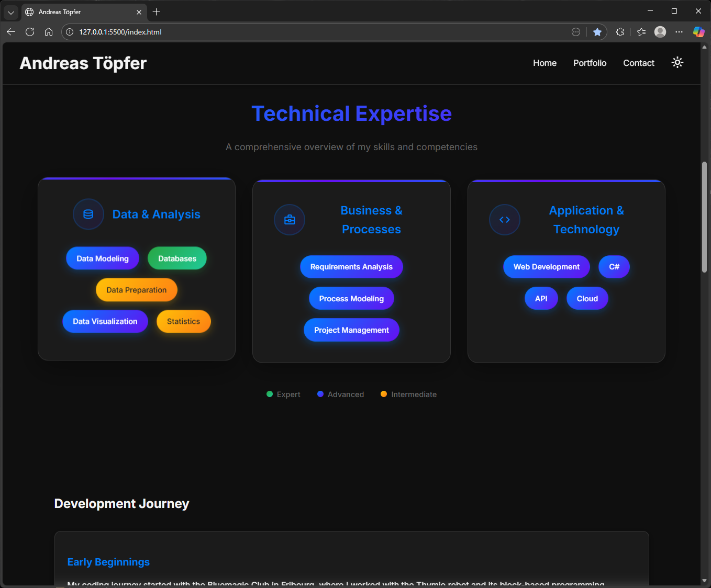Click the Web Development skill pill

(547, 267)
